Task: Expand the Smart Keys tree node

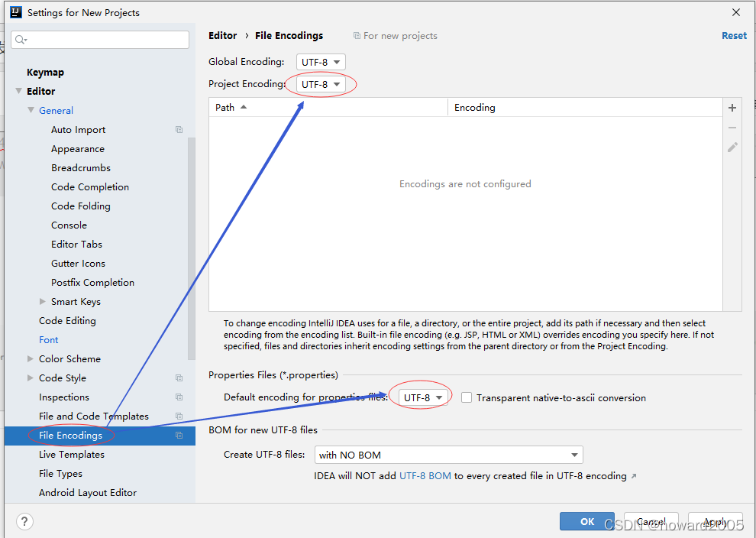Action: pos(43,301)
